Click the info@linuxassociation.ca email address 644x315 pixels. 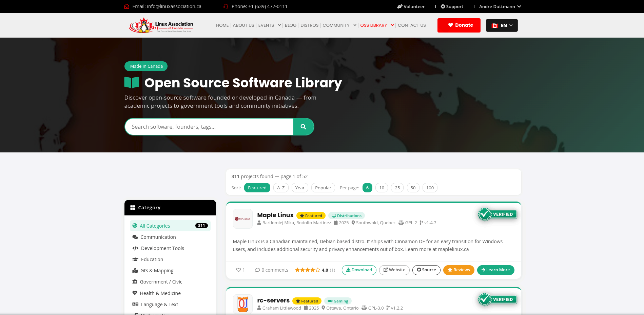coord(174,6)
